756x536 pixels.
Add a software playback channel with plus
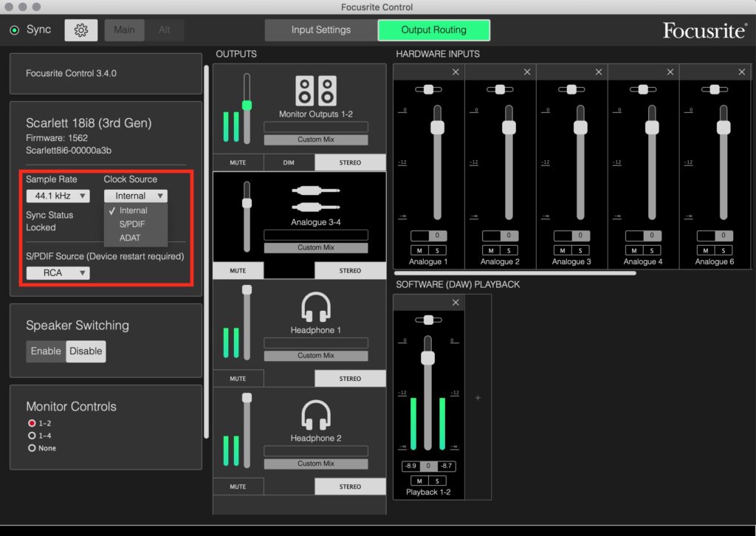(478, 398)
